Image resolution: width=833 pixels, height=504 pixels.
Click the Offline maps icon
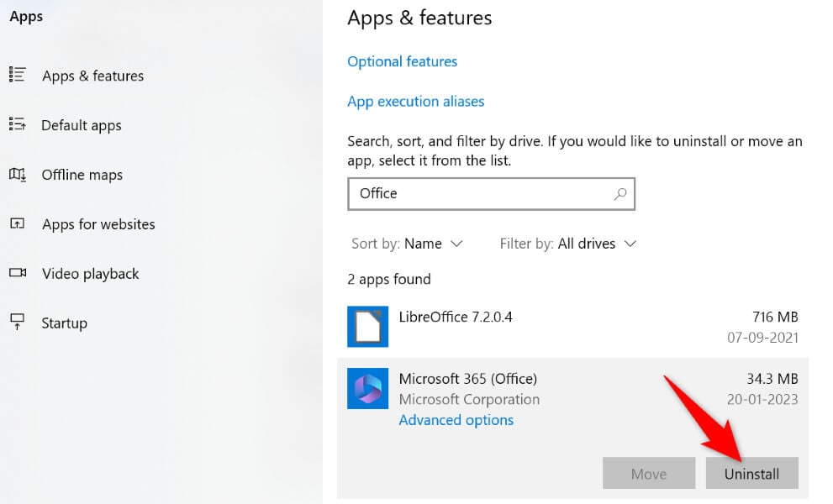pyautogui.click(x=17, y=174)
